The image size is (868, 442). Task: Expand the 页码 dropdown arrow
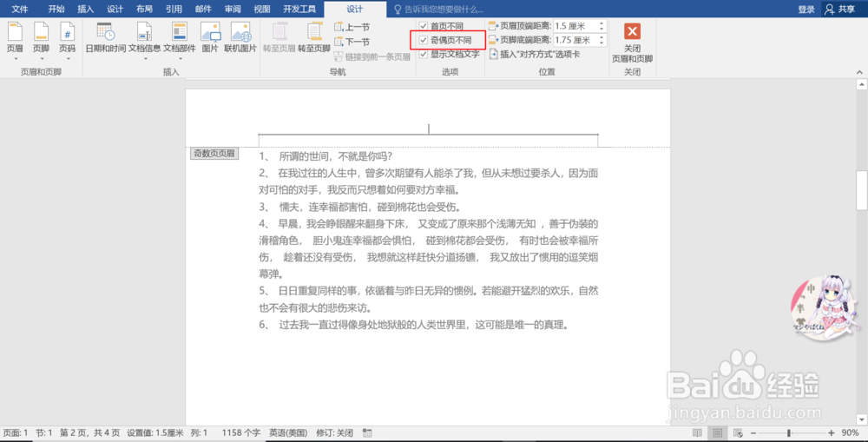coord(67,59)
